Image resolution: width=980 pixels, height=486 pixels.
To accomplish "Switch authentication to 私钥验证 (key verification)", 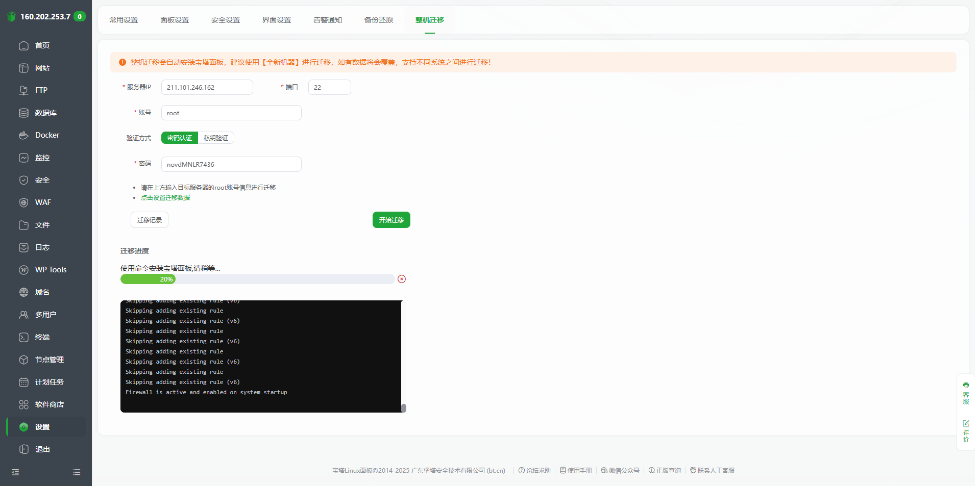I will click(x=215, y=138).
